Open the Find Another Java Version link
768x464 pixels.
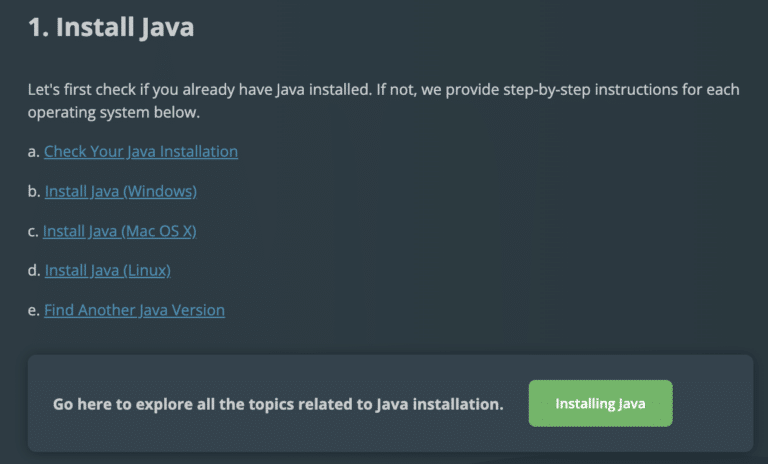134,310
